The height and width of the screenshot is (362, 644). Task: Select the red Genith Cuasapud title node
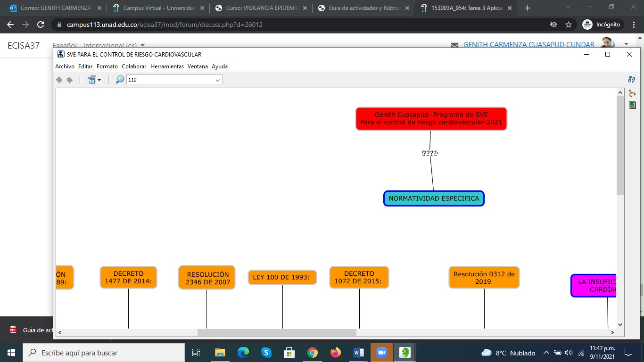click(x=431, y=119)
